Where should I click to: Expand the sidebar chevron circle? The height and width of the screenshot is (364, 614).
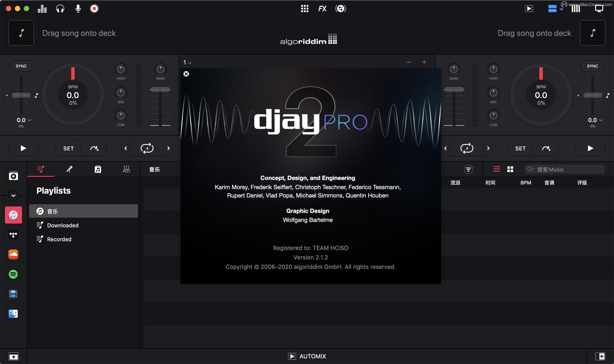(x=13, y=195)
